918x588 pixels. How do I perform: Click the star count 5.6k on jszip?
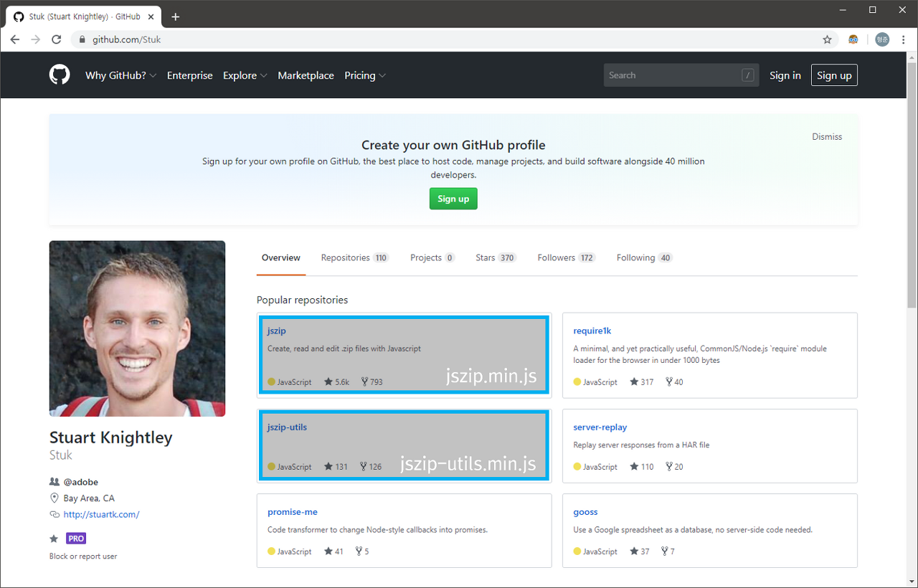[336, 382]
